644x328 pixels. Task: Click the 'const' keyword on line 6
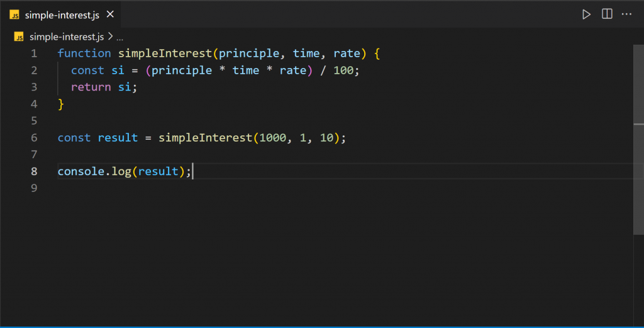(x=74, y=138)
